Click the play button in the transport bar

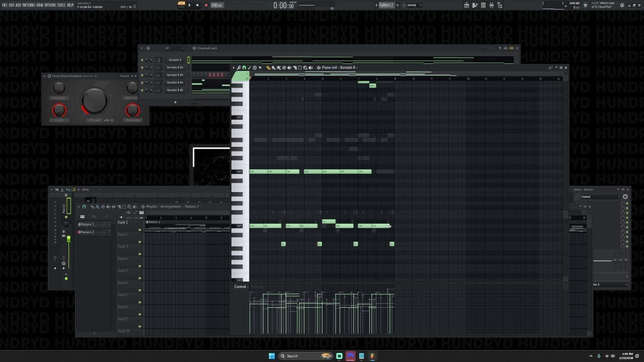tap(190, 5)
